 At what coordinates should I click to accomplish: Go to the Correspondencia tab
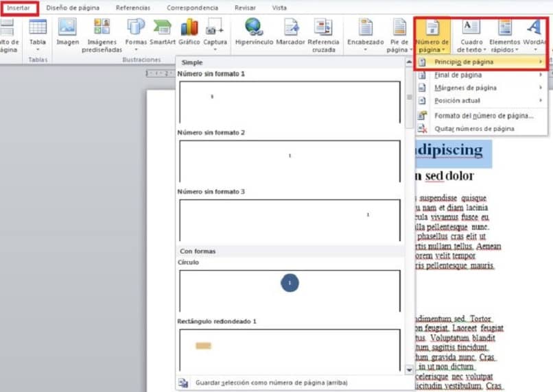coord(192,8)
